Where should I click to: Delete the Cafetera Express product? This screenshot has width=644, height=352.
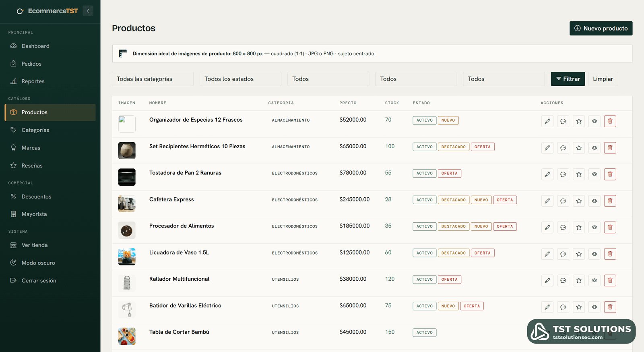(610, 201)
